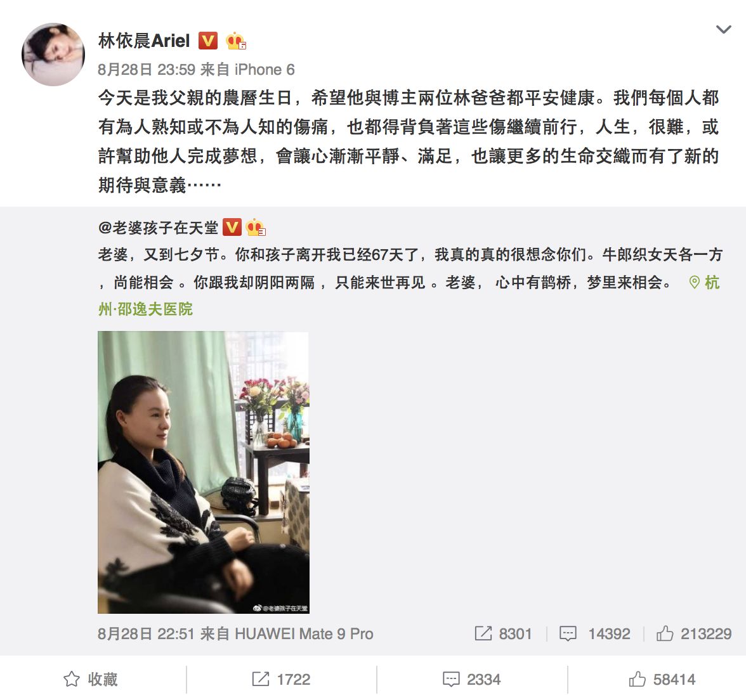Screen dimensions: 746x700
Task: Click 林依晨Ariel's profile avatar
Action: click(x=53, y=55)
